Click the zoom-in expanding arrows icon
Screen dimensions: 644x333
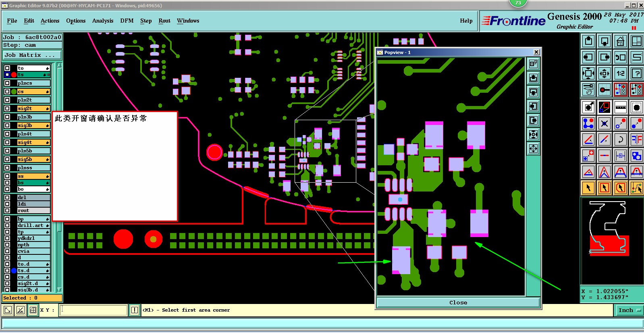(588, 73)
